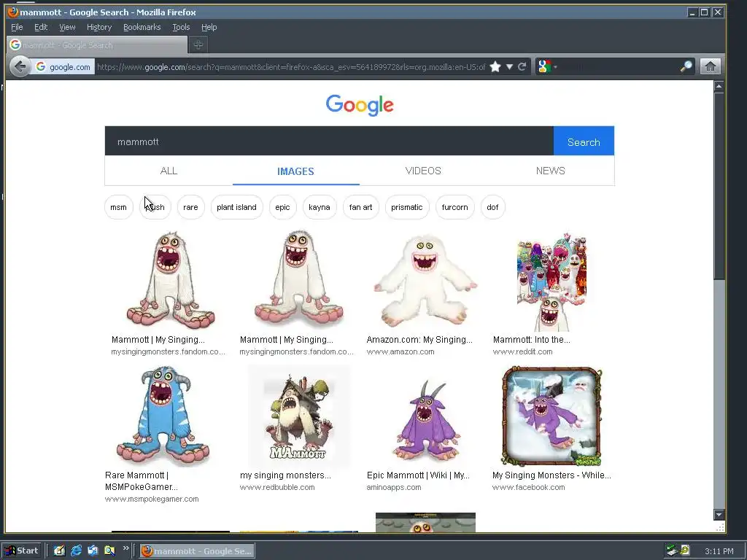Click the 'Rare Mammott | MSMPokeGamer...' title
Screen dimensions: 747x560
click(141, 481)
